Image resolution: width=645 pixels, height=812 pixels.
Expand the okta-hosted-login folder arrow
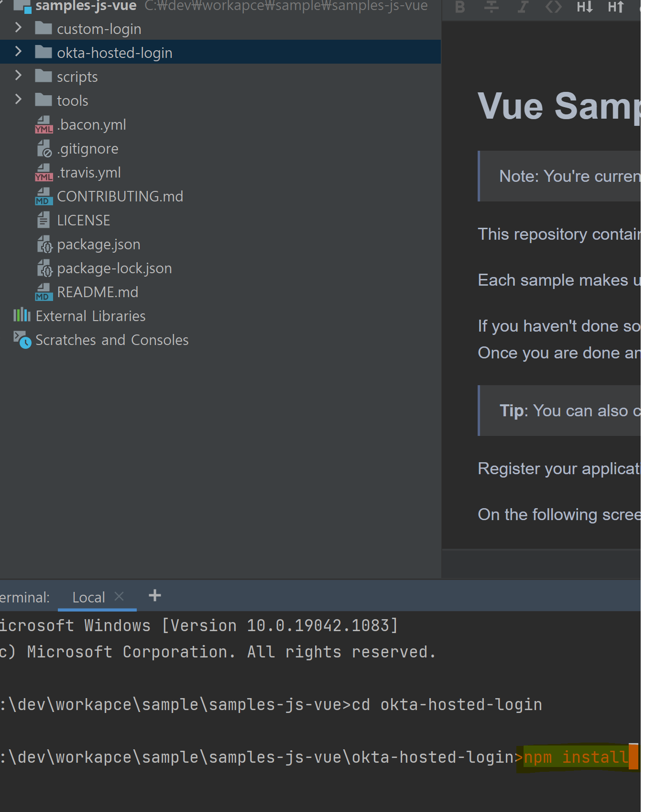coord(18,52)
